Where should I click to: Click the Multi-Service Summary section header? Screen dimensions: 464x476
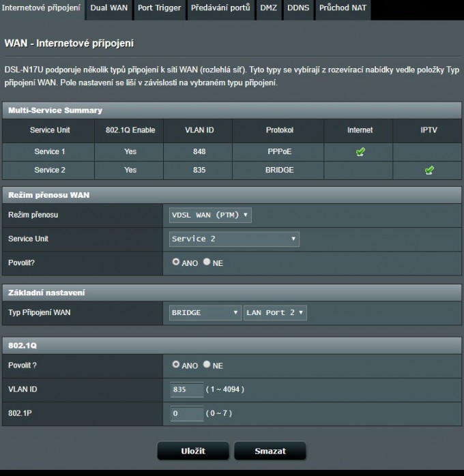(x=232, y=110)
